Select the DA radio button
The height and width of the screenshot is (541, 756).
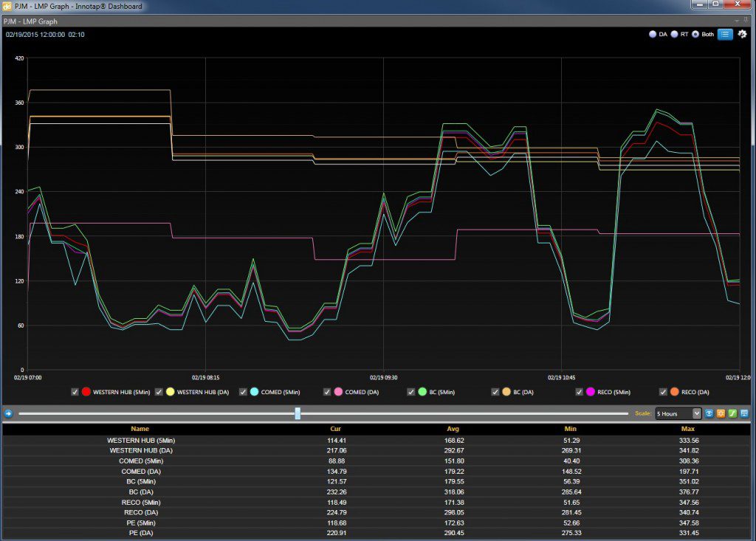point(653,34)
